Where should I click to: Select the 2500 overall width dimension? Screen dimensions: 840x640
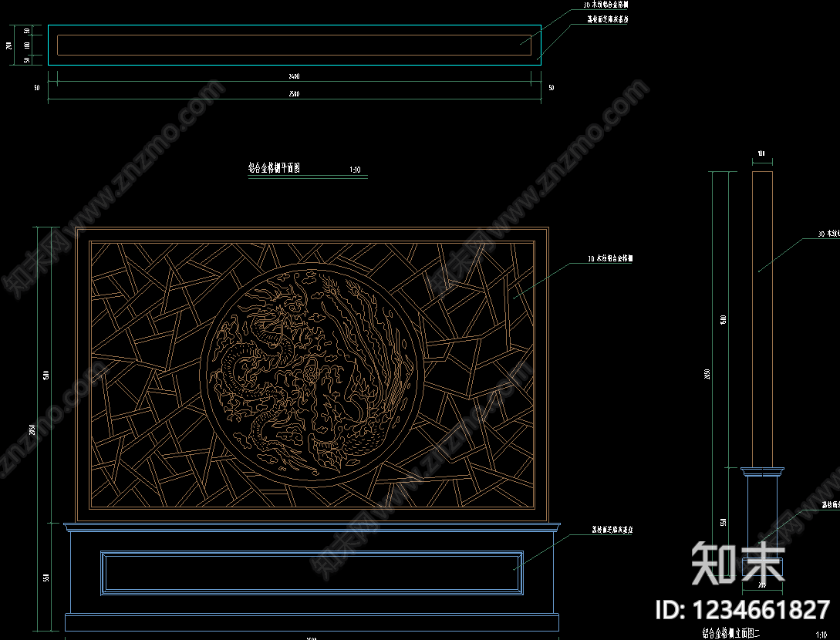(x=294, y=93)
